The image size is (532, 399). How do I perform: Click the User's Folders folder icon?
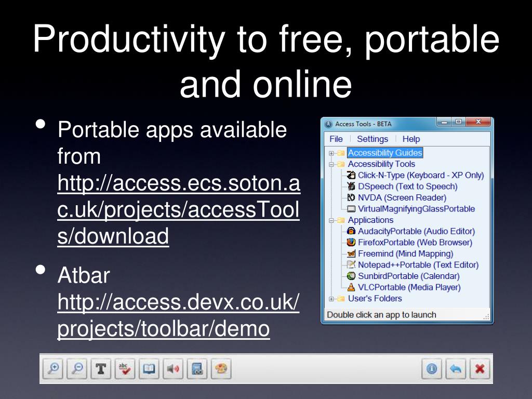[341, 299]
